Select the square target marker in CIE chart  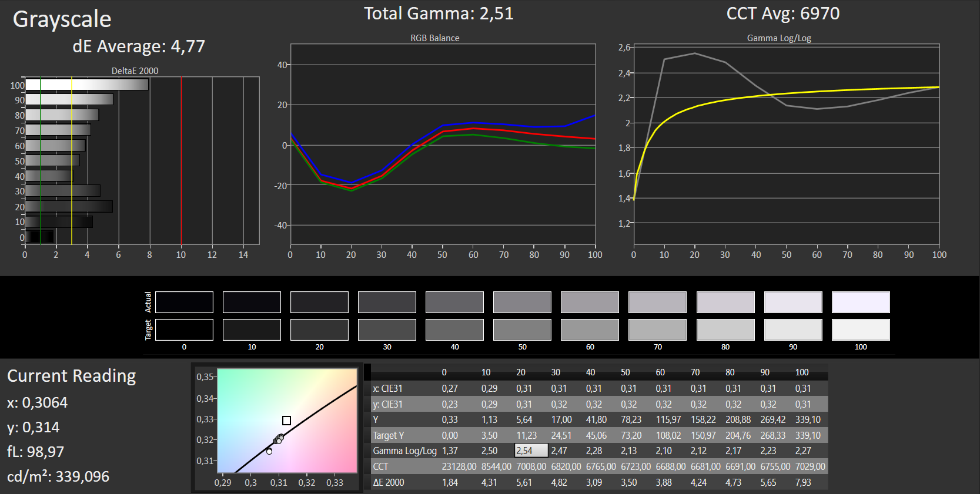(286, 421)
